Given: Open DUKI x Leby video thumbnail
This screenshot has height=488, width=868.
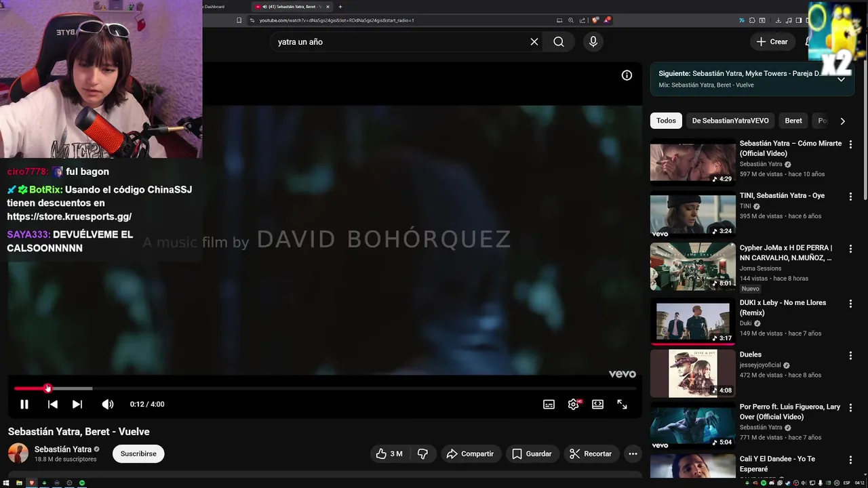Looking at the screenshot, I should [692, 321].
